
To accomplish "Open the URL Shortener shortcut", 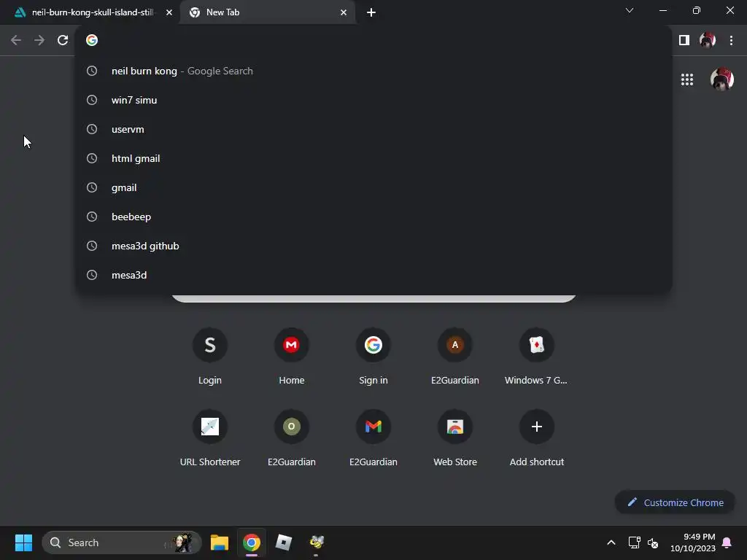I will click(x=210, y=438).
